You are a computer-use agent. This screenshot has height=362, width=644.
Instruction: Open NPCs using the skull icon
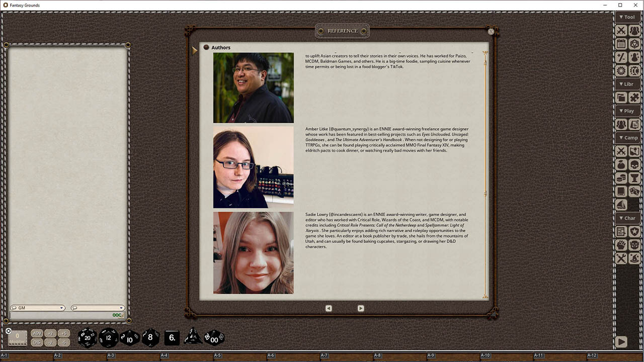pos(635,164)
